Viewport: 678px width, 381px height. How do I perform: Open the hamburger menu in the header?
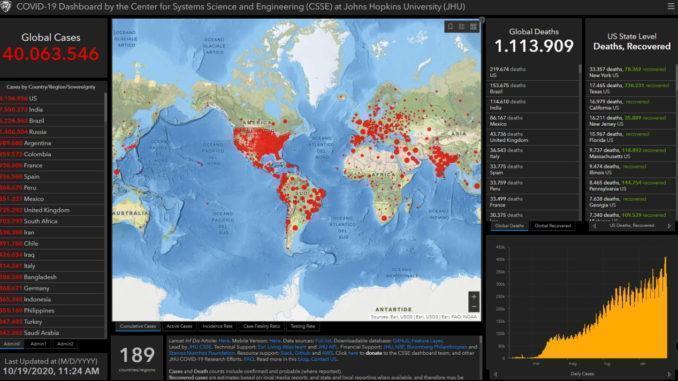672,6
